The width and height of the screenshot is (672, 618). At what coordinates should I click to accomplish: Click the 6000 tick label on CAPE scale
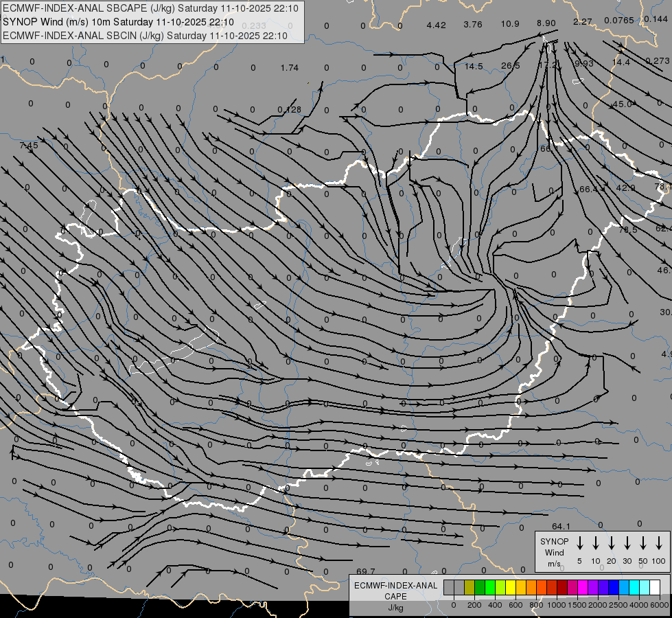pos(660,605)
